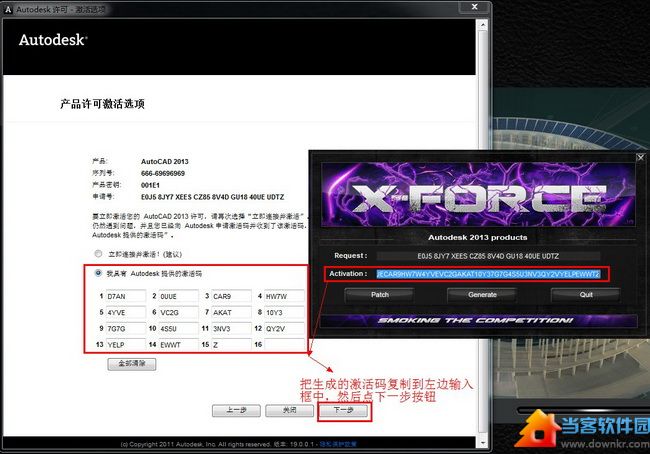This screenshot has height=454, width=650.
Task: Select the 立即连接并激活 radio option
Action: click(x=98, y=253)
